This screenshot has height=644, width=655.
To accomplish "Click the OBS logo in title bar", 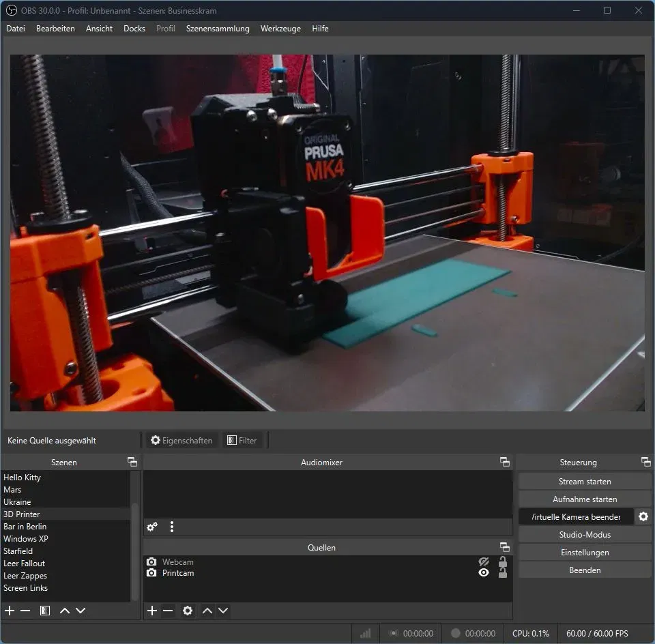I will [x=11, y=10].
